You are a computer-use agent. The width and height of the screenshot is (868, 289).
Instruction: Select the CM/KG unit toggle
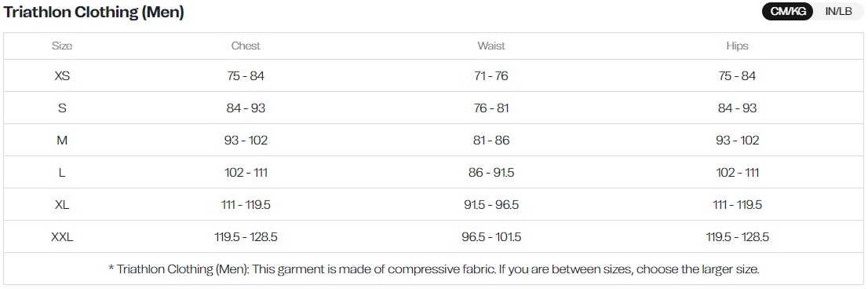coord(788,11)
